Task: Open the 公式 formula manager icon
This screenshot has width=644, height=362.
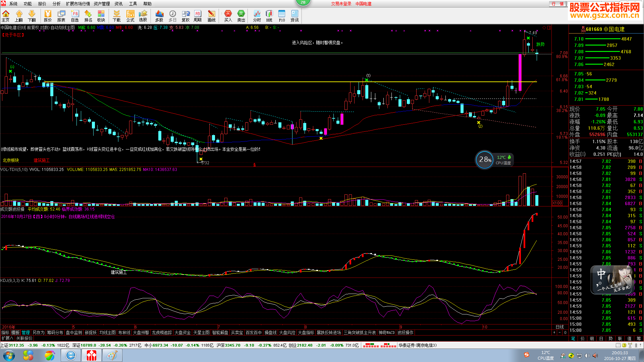Action: pyautogui.click(x=130, y=16)
